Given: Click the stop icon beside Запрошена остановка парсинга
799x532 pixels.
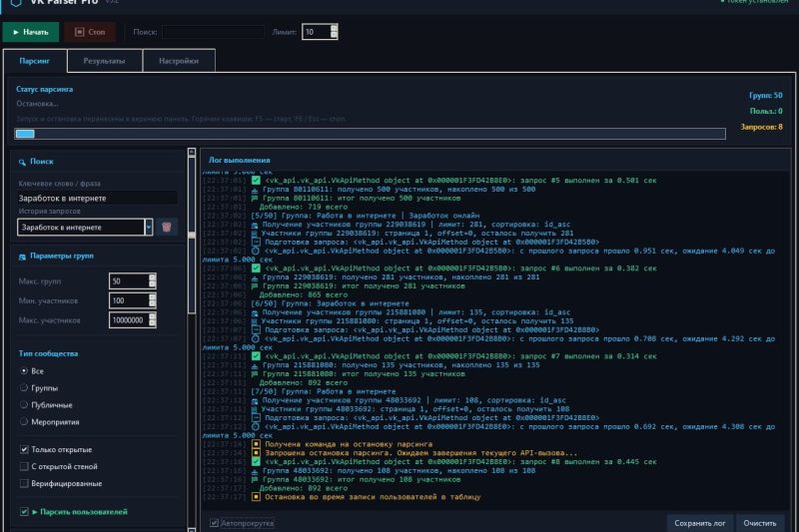Looking at the screenshot, I should pyautogui.click(x=256, y=453).
